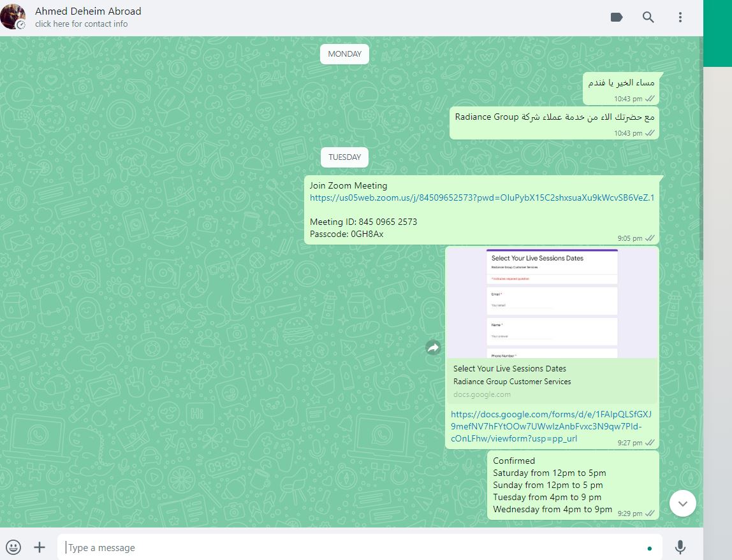The height and width of the screenshot is (560, 732).
Task: Click 'click here for contact info'
Action: pos(81,24)
